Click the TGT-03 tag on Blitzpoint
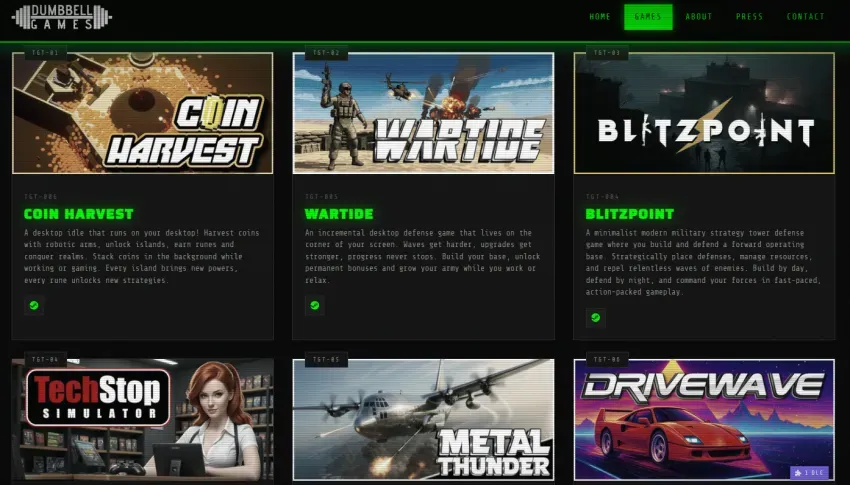 [x=607, y=53]
